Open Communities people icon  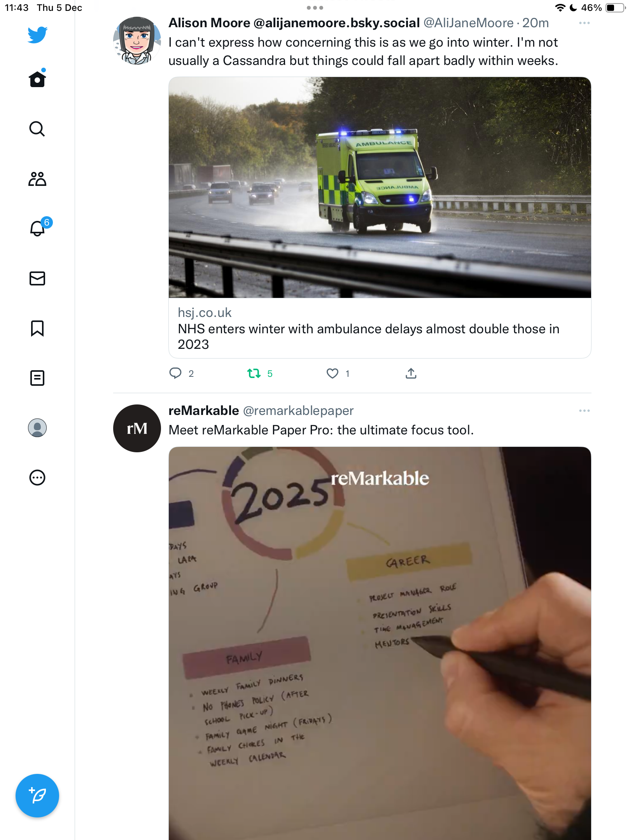coord(37,179)
